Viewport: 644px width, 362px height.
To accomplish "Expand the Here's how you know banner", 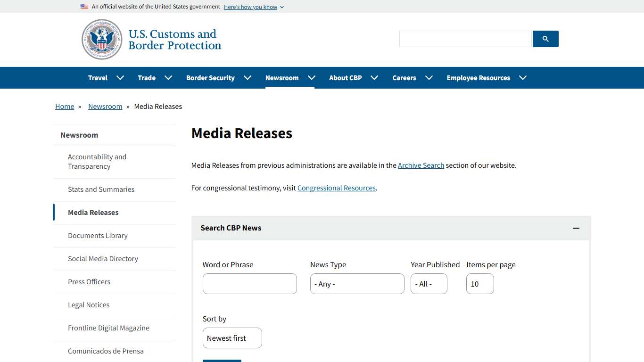I will tap(254, 7).
